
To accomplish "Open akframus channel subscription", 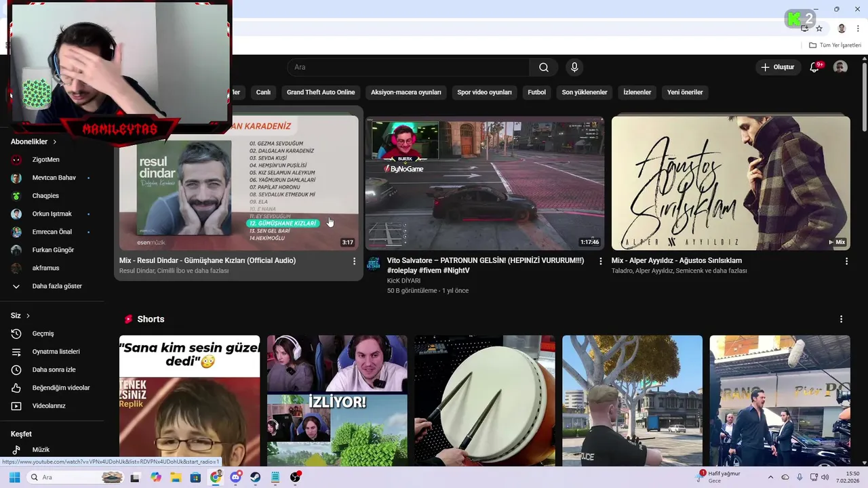I will click(45, 268).
